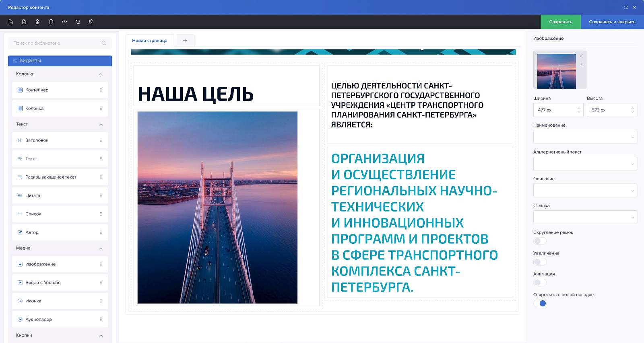Select the Заголовок widget

point(60,140)
